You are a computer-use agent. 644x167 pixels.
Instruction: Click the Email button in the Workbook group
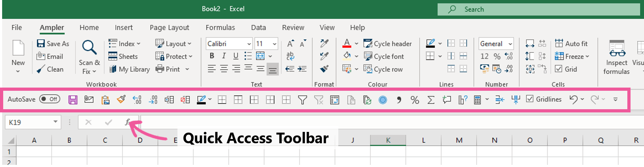50,56
